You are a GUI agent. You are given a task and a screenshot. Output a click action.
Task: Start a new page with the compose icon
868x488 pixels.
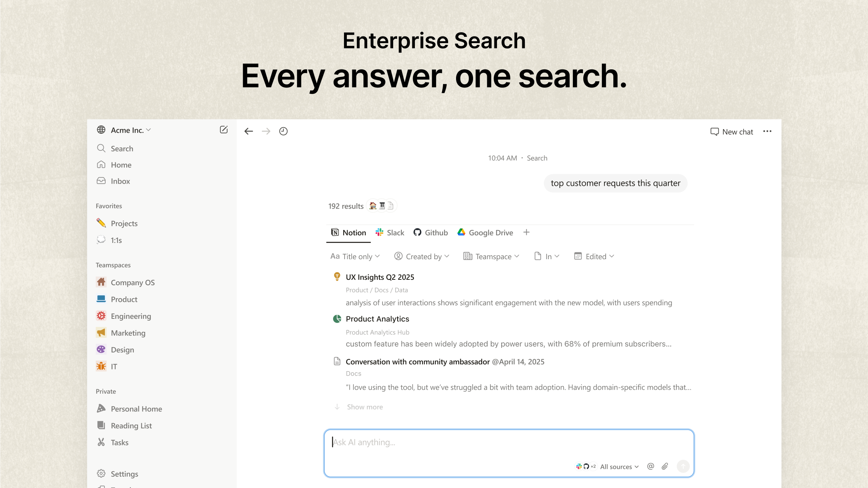(224, 130)
